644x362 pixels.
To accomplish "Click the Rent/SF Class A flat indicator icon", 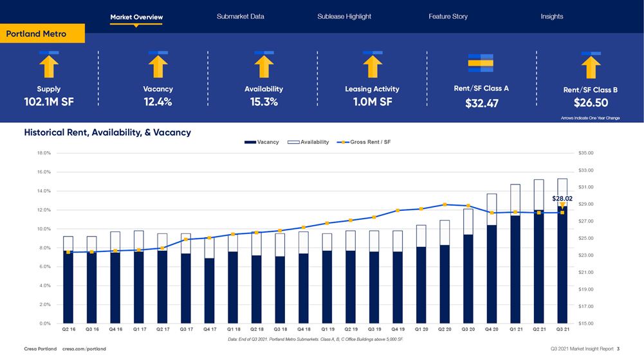I will [x=481, y=62].
